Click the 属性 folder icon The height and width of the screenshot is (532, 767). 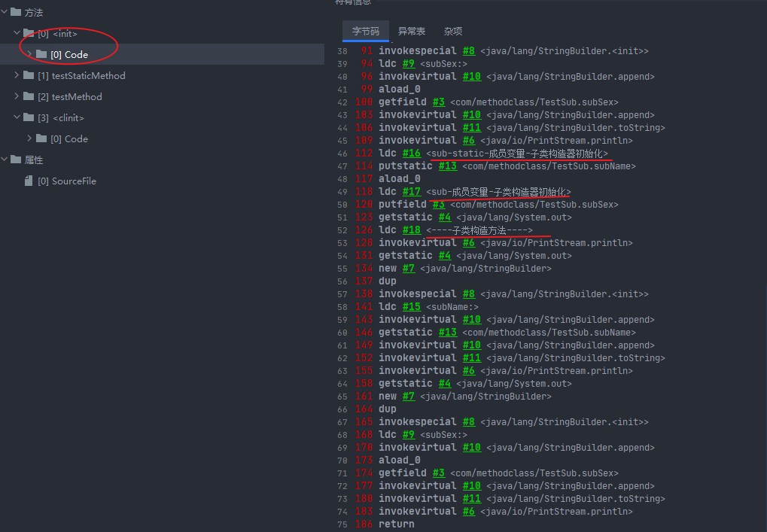click(16, 160)
